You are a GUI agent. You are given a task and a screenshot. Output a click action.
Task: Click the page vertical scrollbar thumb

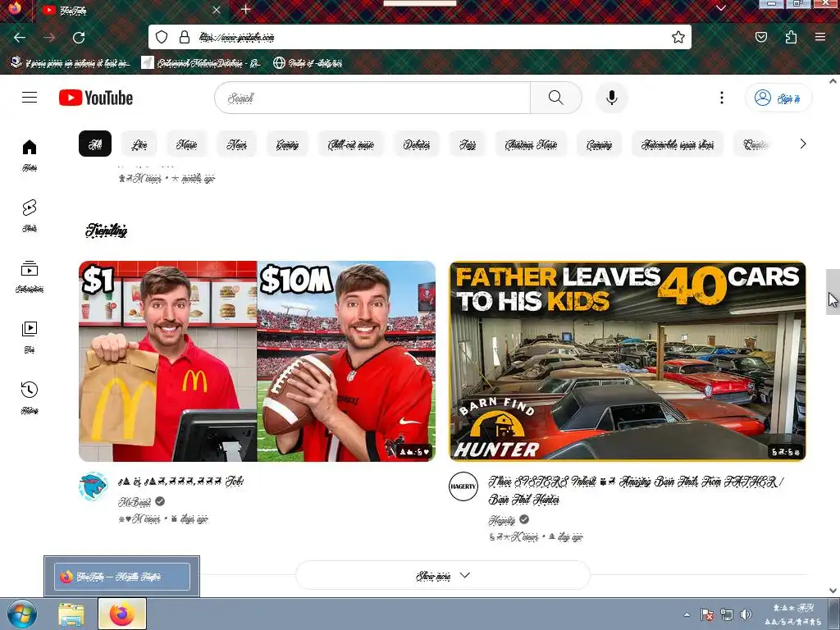point(833,292)
